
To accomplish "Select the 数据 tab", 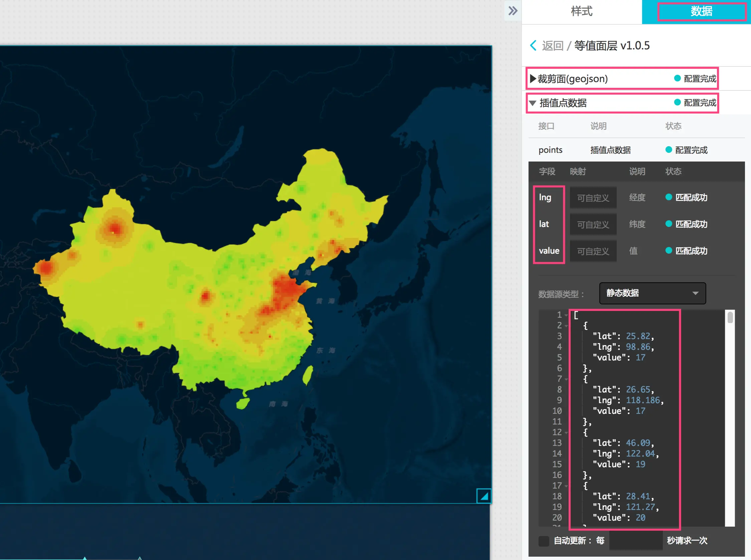I will pos(701,12).
